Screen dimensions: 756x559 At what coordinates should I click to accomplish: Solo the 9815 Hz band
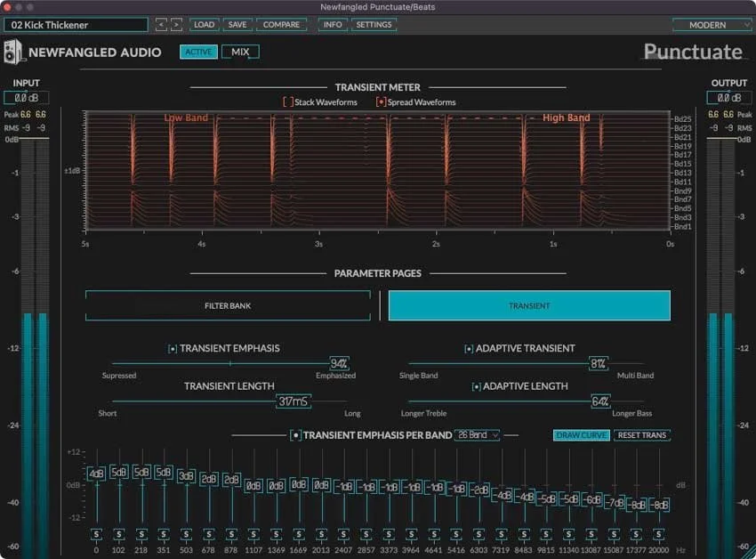[546, 534]
